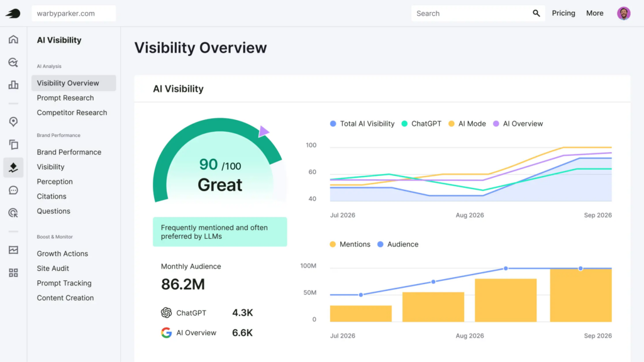Click the magnifying glass search icon
Image resolution: width=644 pixels, height=362 pixels.
tap(536, 13)
